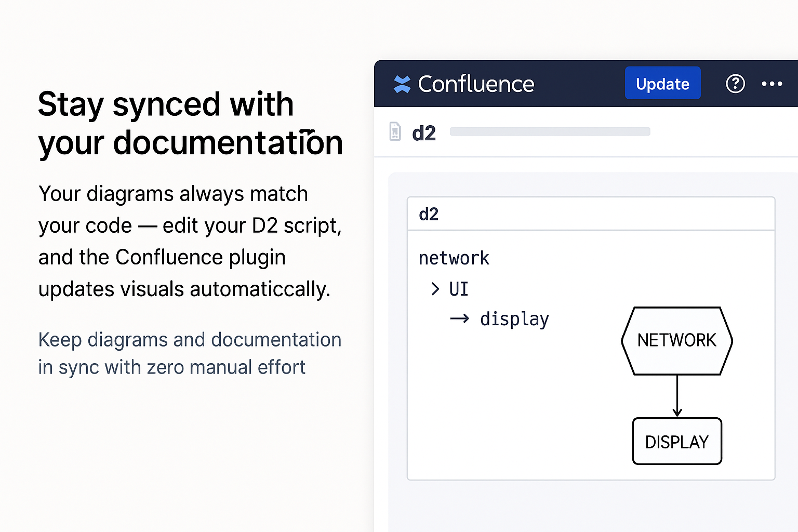
Task: Click the arrow before display
Action: pyautogui.click(x=459, y=318)
